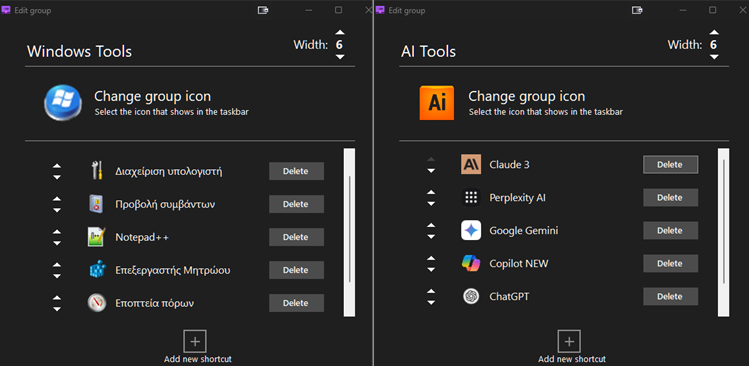The image size is (749, 366).
Task: Click the Notepad++ shortcut icon
Action: click(x=96, y=237)
